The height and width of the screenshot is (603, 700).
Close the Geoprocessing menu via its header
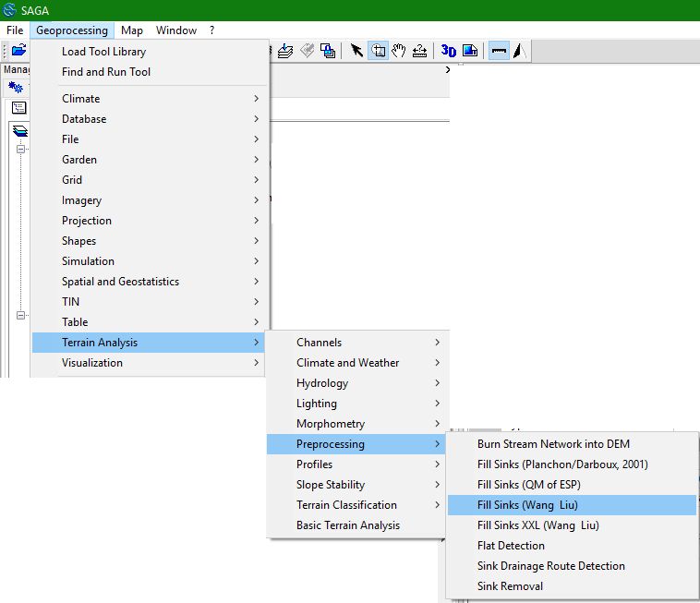(x=72, y=30)
